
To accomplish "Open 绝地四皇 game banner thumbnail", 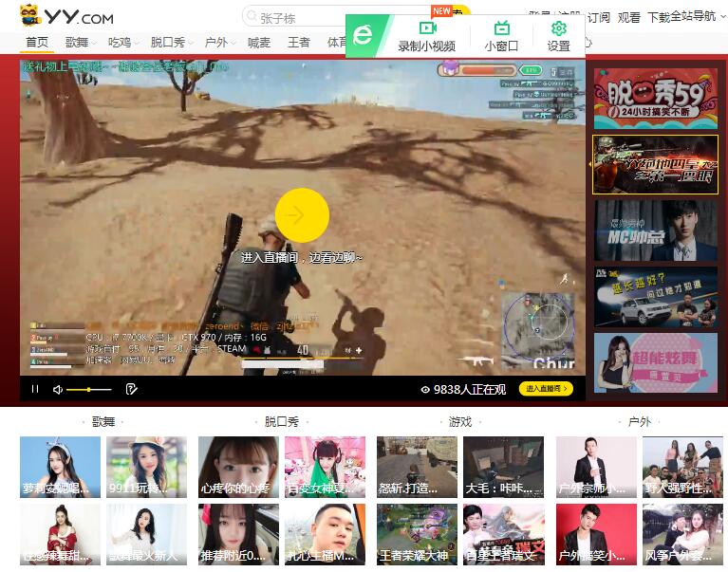I will pyautogui.click(x=655, y=165).
